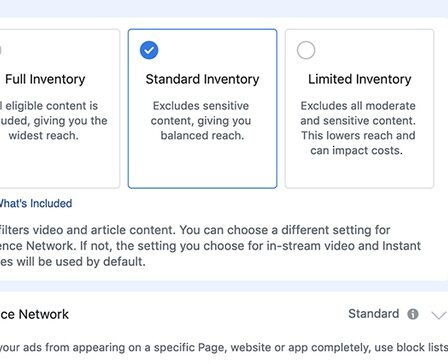The image size is (448, 364).
Task: Click the block lists hint text
Action: 224,347
